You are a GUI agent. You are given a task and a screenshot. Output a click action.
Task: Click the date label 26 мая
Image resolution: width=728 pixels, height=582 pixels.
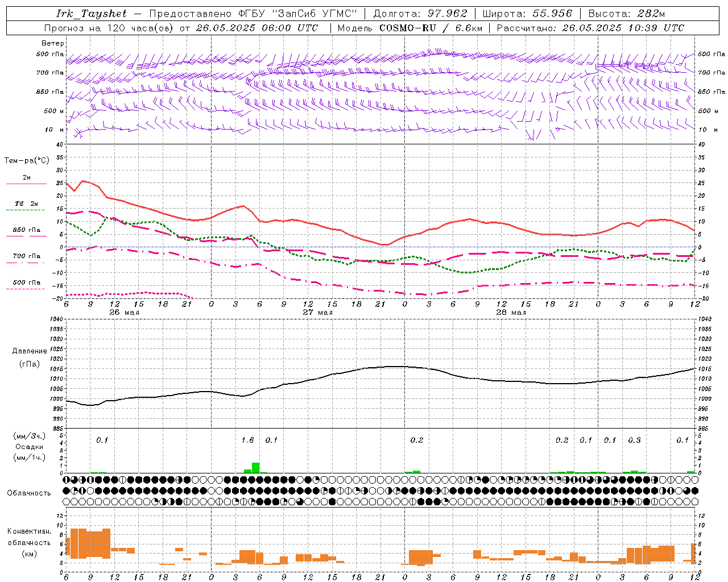point(124,313)
